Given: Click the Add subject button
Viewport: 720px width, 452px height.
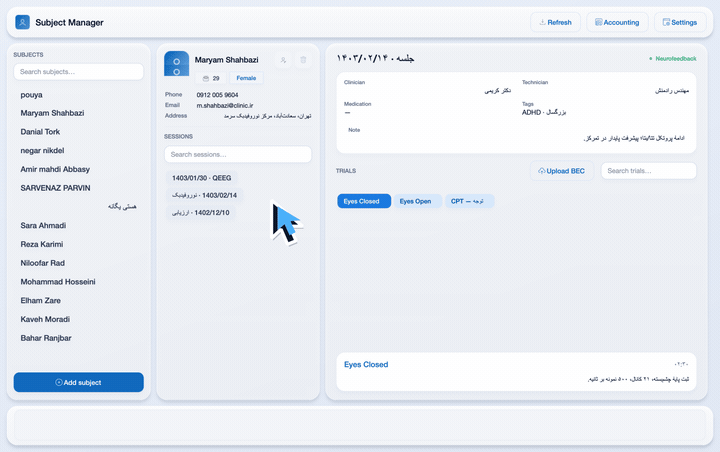Looking at the screenshot, I should click(79, 382).
